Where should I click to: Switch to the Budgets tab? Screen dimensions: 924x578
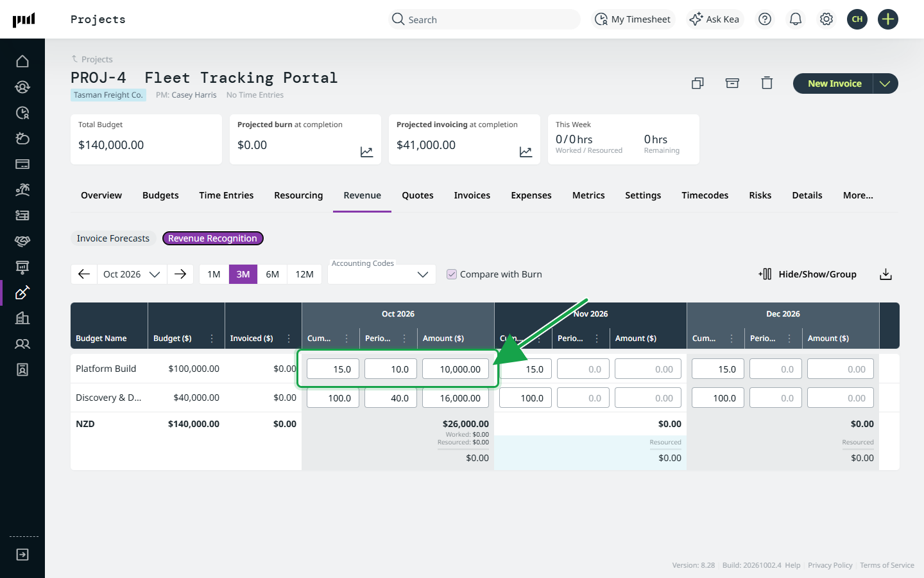pos(160,195)
